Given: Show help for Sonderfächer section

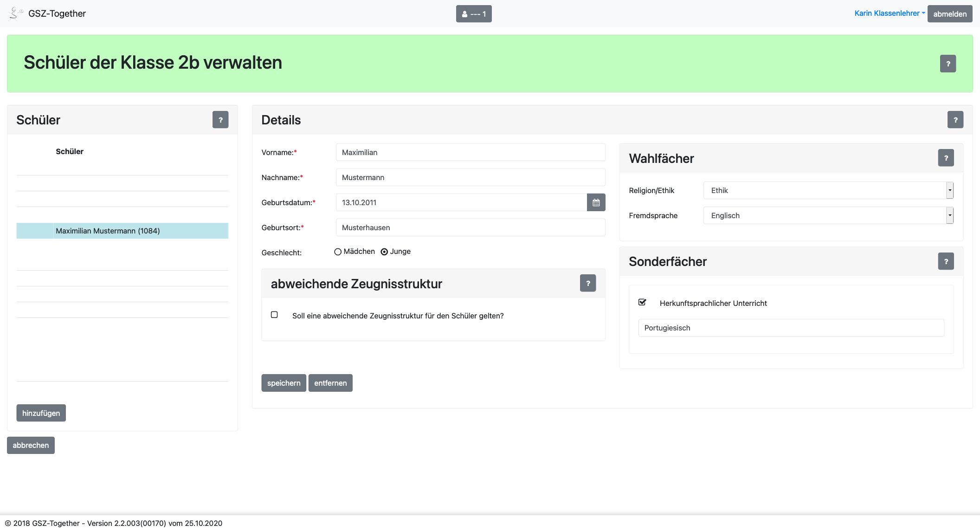Looking at the screenshot, I should coord(946,261).
